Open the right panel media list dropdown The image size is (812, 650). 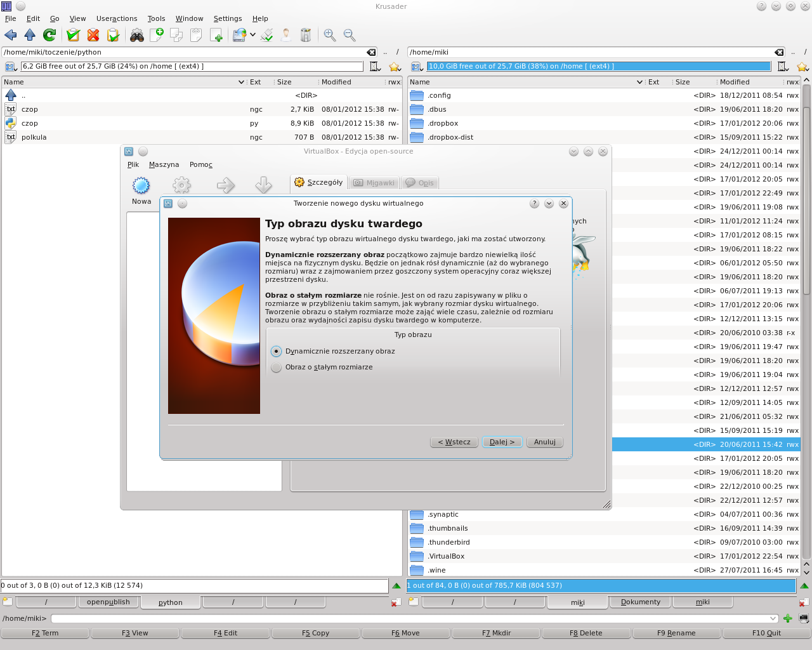417,67
